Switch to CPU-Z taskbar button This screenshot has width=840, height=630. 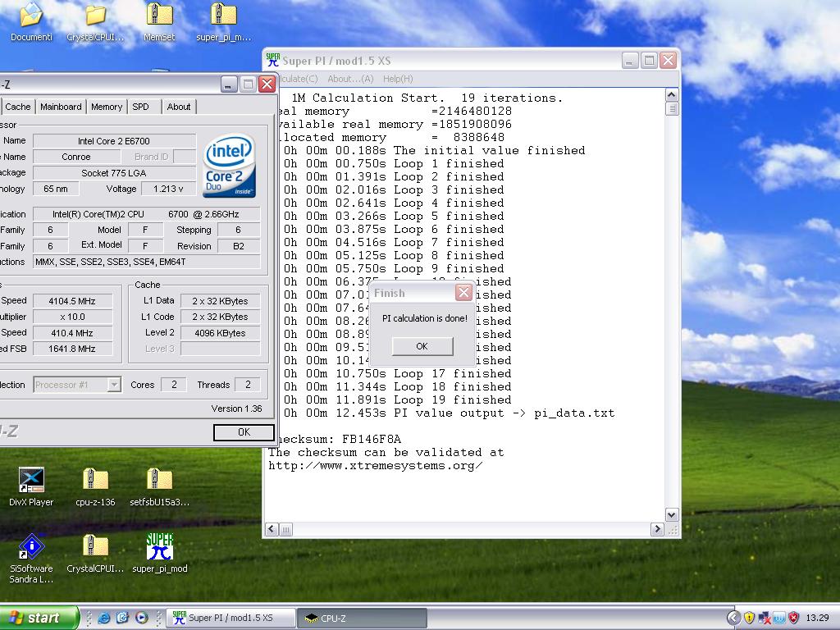362,618
